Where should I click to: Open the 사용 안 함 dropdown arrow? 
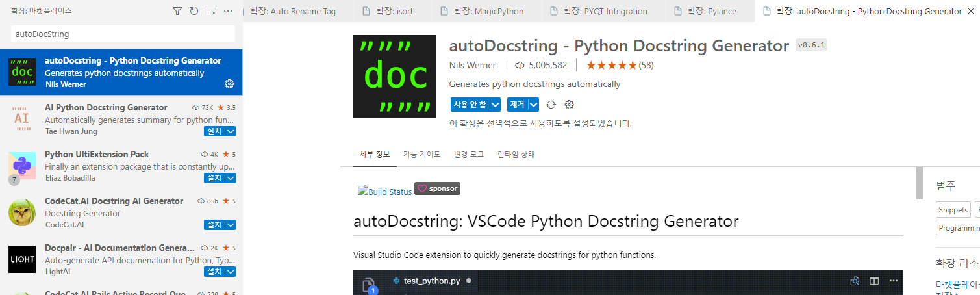(496, 105)
